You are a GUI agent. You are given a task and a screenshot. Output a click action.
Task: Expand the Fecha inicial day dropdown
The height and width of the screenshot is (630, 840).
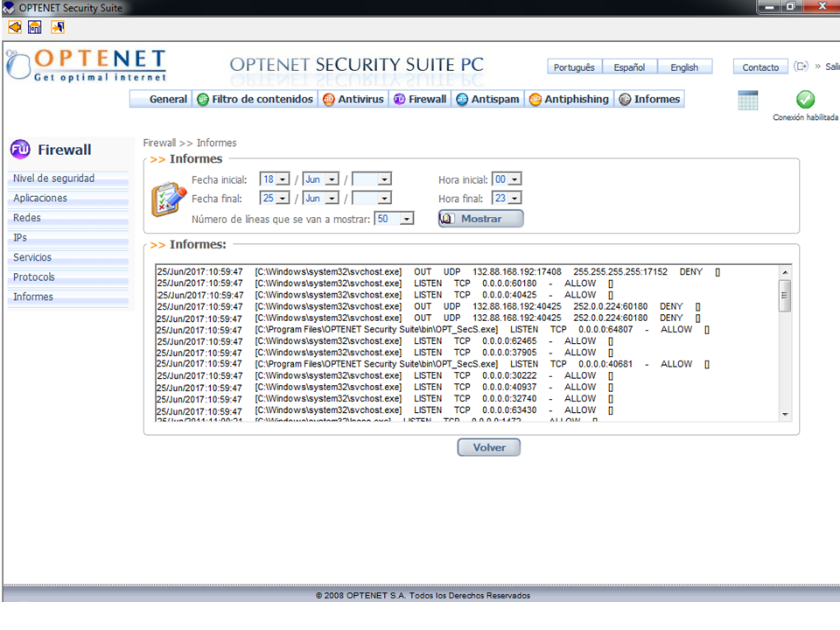(x=283, y=179)
